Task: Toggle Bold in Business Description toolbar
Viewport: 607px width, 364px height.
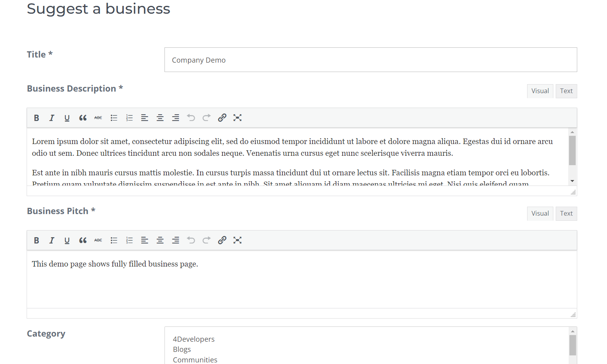Action: coord(36,118)
